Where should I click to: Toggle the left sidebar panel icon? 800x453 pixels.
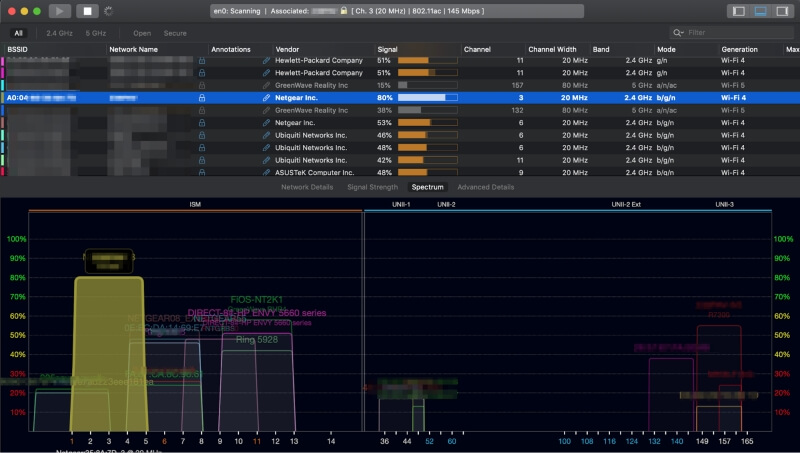click(x=738, y=11)
